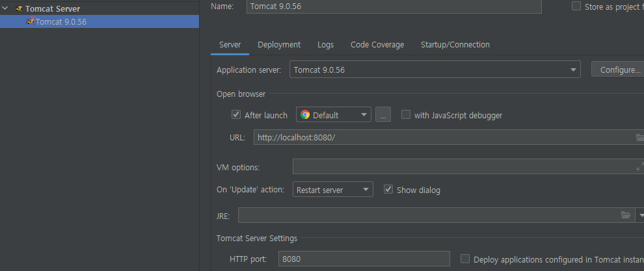
Task: Toggle the Show dialog checkbox
Action: tap(388, 189)
